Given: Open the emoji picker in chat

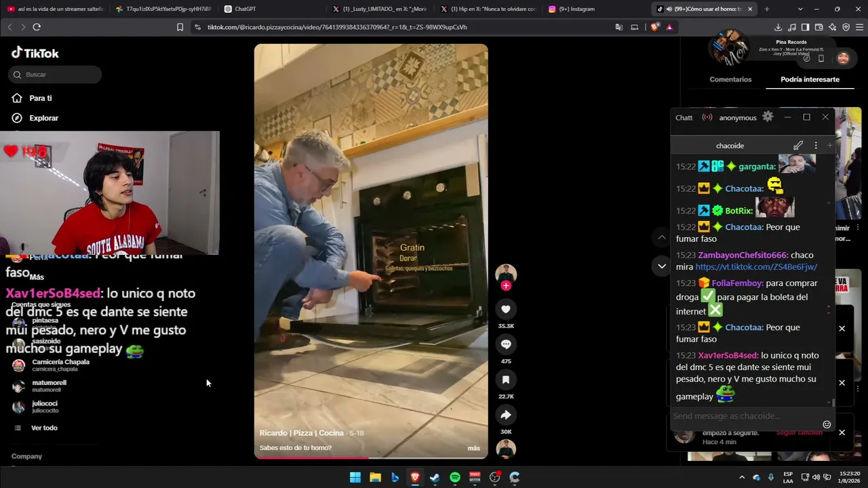Looking at the screenshot, I should click(827, 424).
